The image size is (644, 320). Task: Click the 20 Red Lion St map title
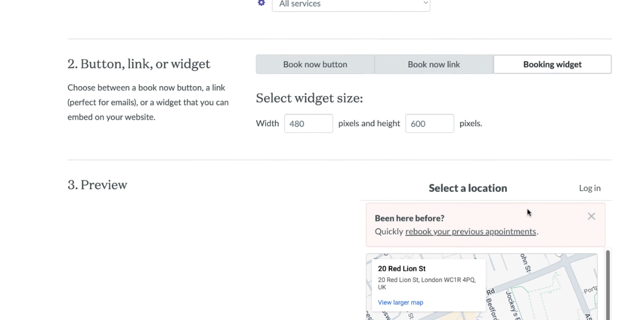(402, 268)
